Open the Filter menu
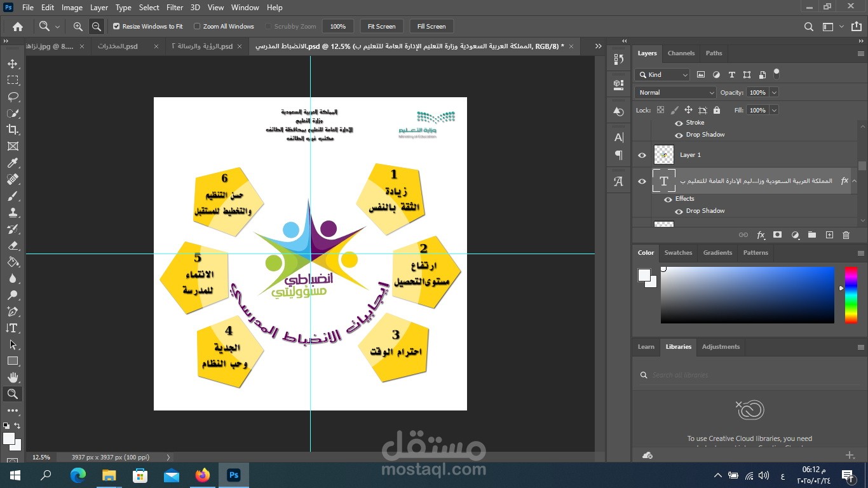This screenshot has height=488, width=868. (x=175, y=8)
